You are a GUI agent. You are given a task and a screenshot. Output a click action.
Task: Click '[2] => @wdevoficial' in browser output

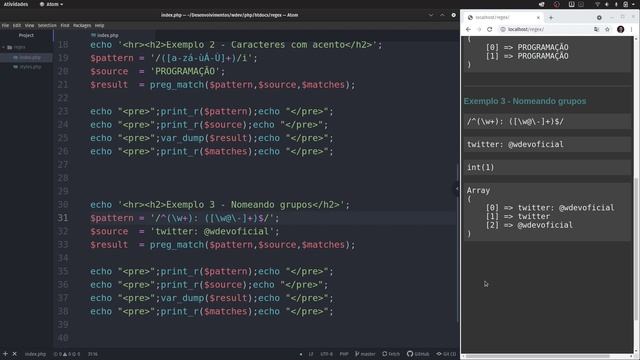(529, 225)
